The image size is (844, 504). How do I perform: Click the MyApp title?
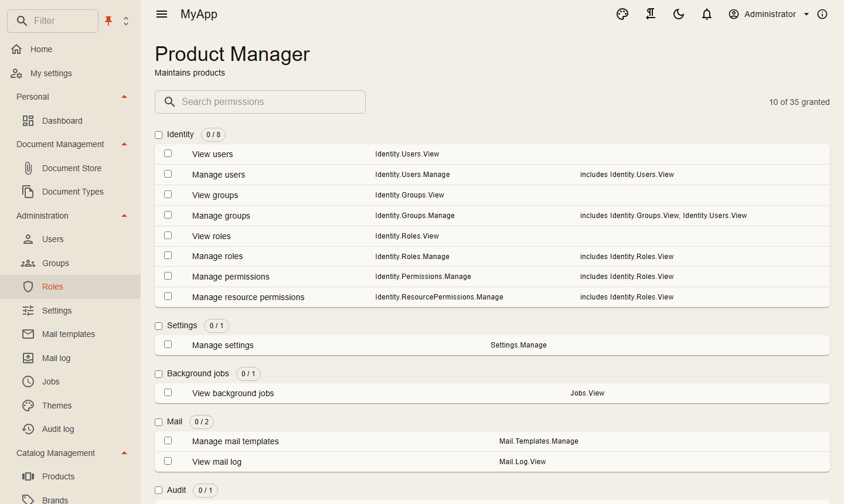[x=199, y=14]
